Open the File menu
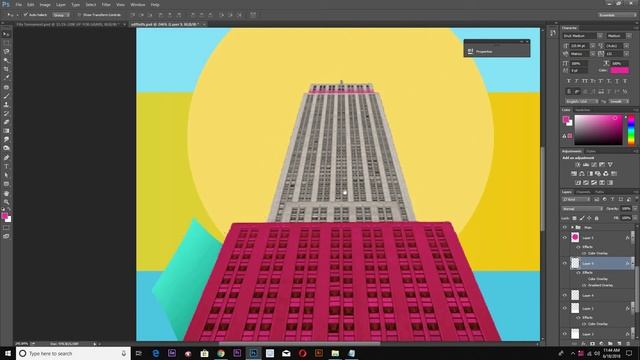640x360 pixels. [18, 5]
